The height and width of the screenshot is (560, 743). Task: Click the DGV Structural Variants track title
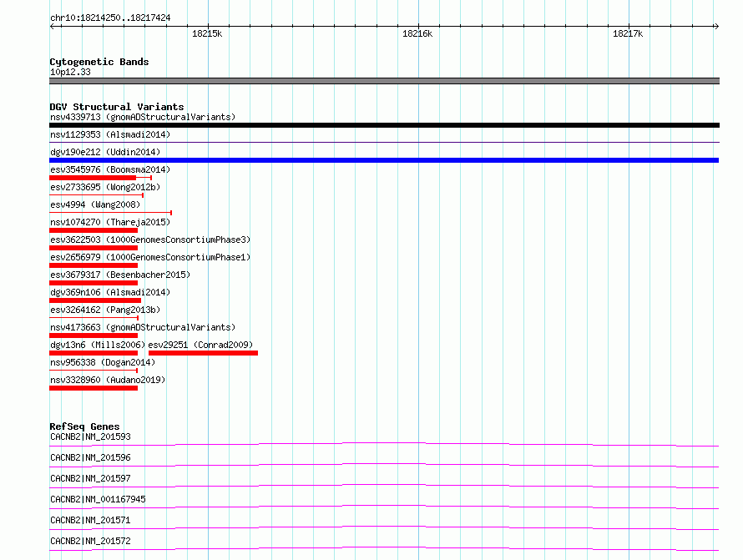pyautogui.click(x=117, y=107)
